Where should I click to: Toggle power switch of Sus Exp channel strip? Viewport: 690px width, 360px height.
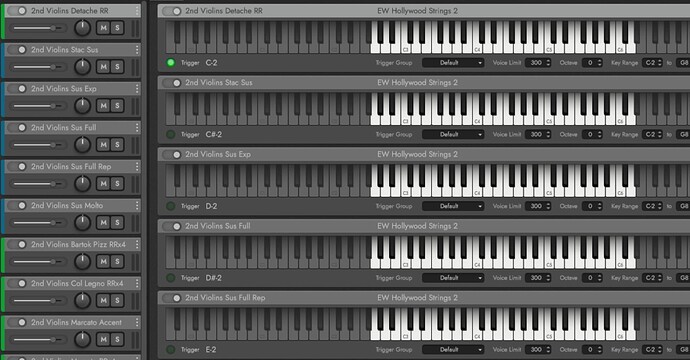coord(17,88)
